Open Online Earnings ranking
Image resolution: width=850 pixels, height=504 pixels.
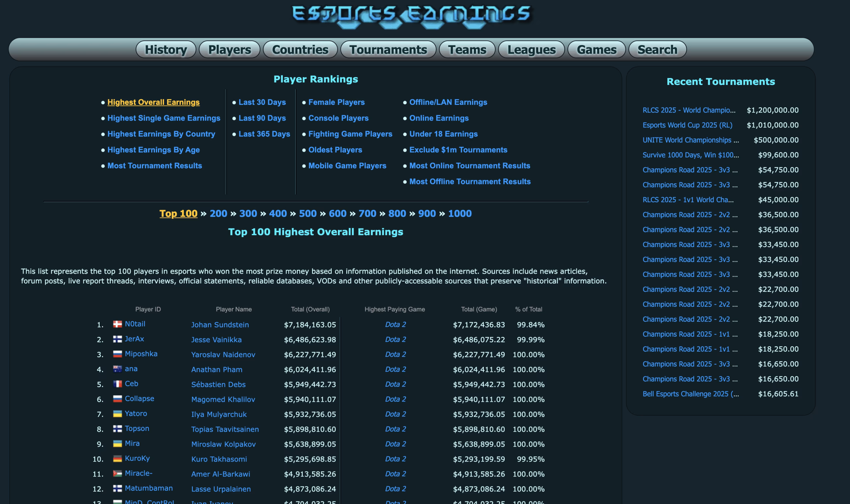pos(439,118)
